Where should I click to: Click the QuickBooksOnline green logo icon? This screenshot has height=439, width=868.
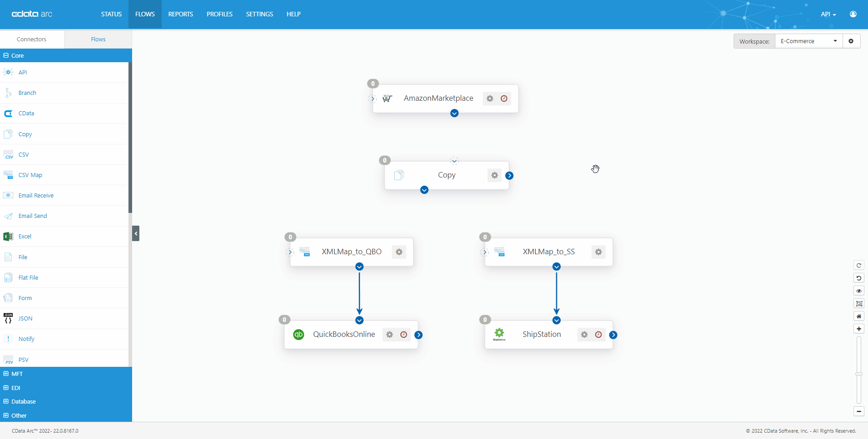coord(299,335)
